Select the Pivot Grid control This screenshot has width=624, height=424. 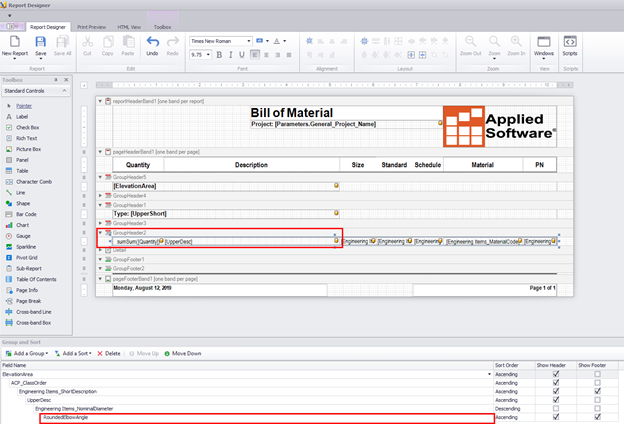pyautogui.click(x=28, y=257)
